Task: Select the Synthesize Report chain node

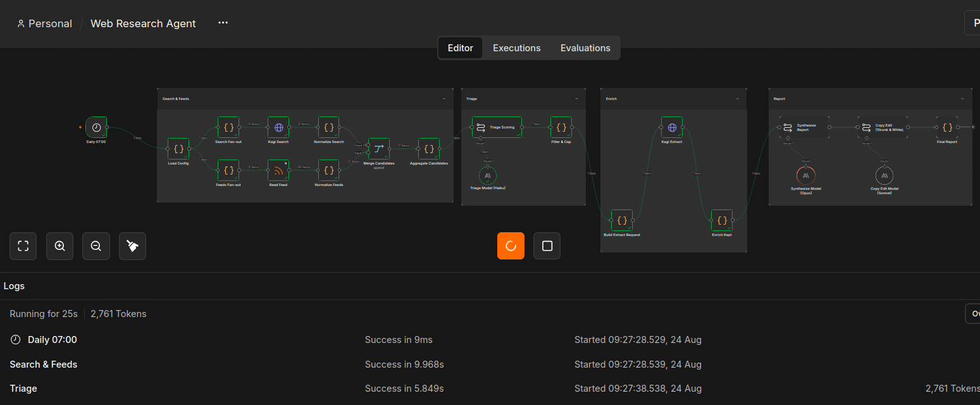Action: [x=804, y=127]
